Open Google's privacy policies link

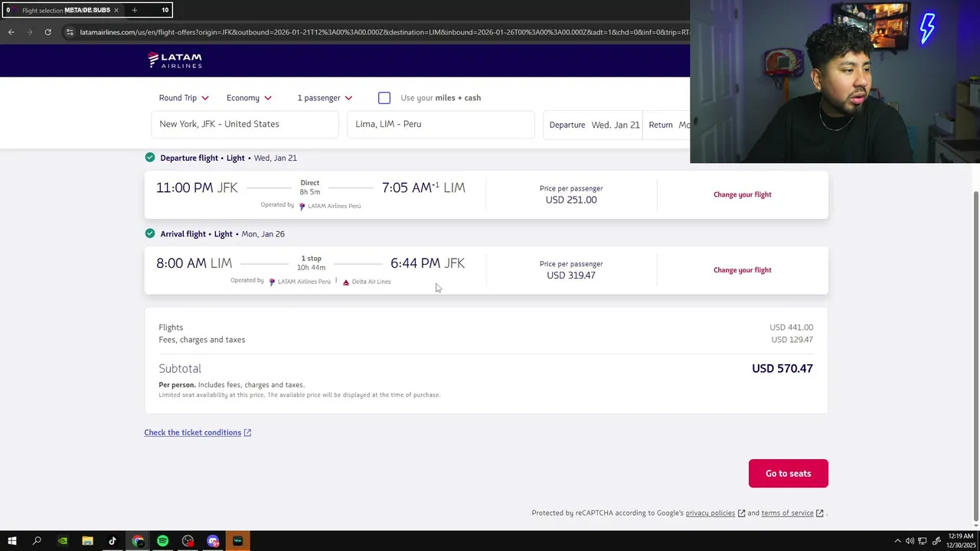tap(710, 513)
